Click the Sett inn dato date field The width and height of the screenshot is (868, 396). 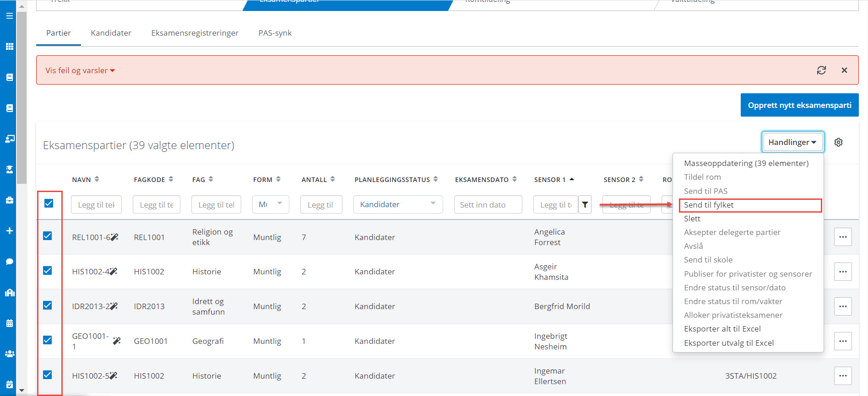488,204
